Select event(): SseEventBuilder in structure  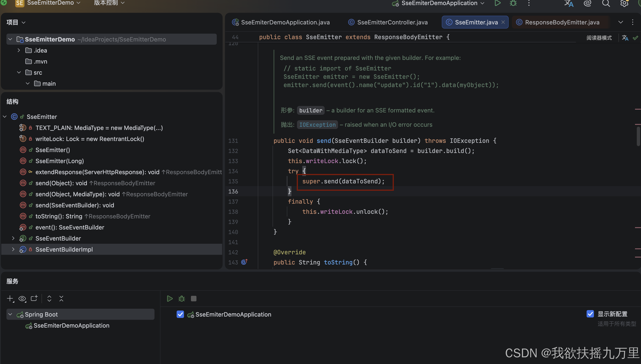click(70, 227)
